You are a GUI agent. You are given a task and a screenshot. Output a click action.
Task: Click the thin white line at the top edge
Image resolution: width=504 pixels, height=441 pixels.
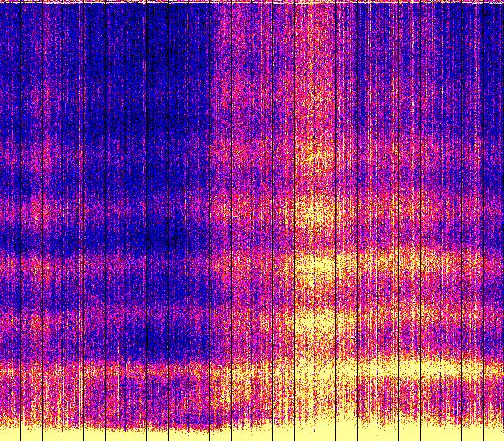point(252,2)
